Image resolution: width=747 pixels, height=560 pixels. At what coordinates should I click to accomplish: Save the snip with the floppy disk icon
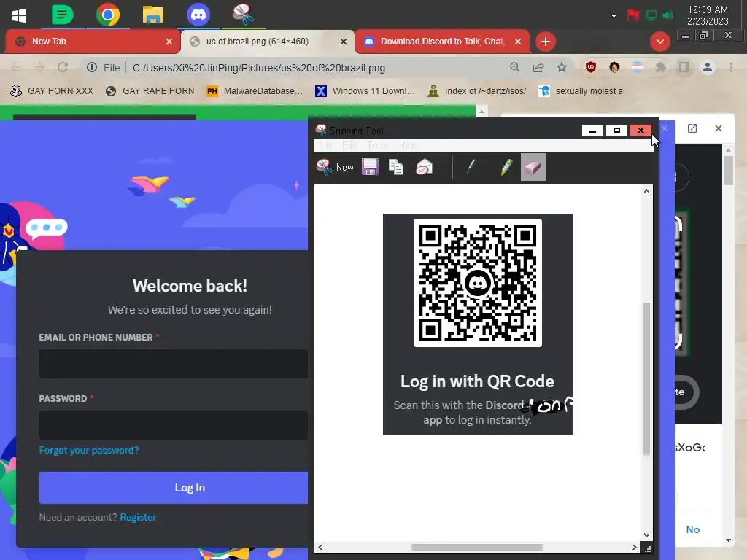pyautogui.click(x=370, y=167)
